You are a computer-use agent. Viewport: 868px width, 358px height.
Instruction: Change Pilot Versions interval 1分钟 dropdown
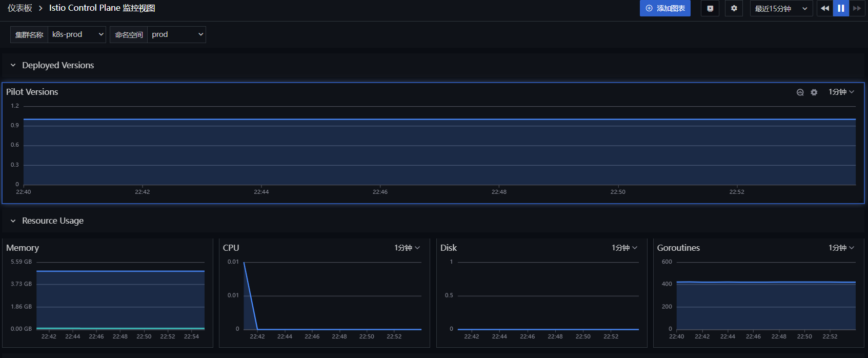[841, 92]
